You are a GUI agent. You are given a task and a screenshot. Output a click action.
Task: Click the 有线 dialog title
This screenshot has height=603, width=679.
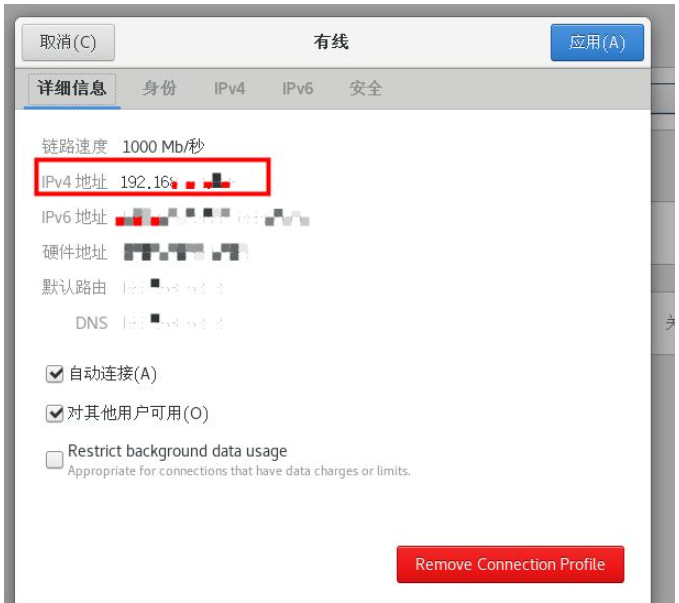click(331, 42)
